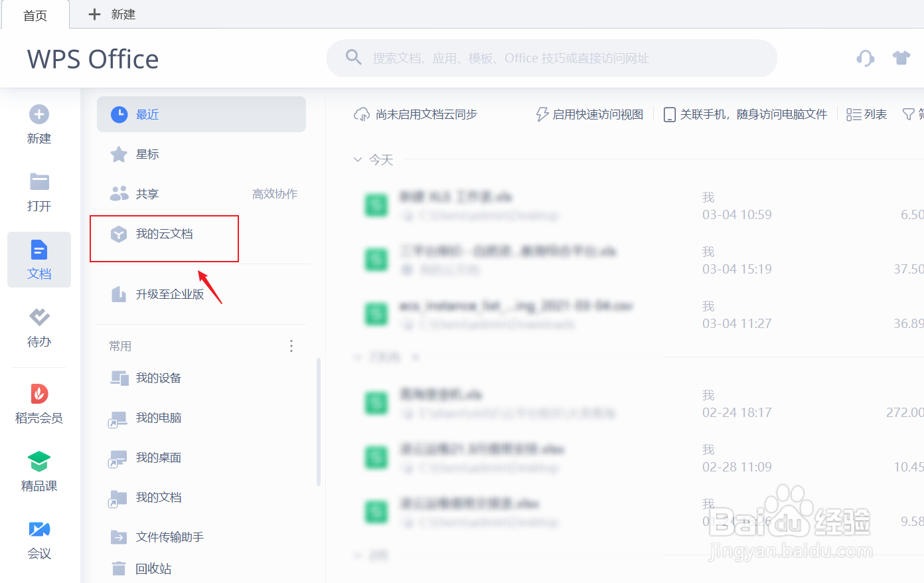
Task: Open the 待办 todo icon
Action: point(39,317)
